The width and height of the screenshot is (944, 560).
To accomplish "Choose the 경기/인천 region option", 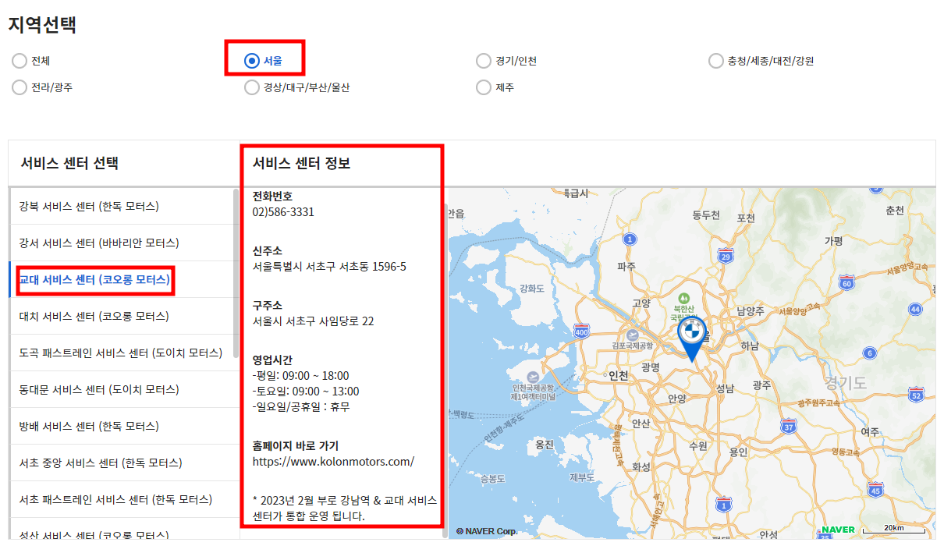I will tap(484, 60).
